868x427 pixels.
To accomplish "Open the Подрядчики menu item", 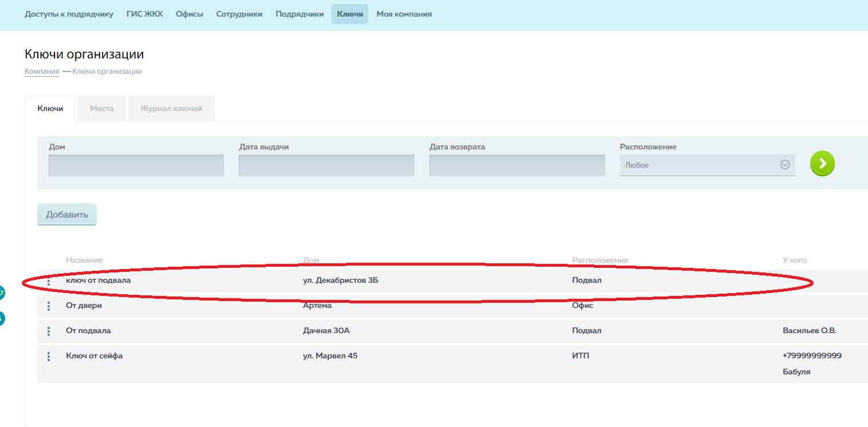I will [x=299, y=14].
